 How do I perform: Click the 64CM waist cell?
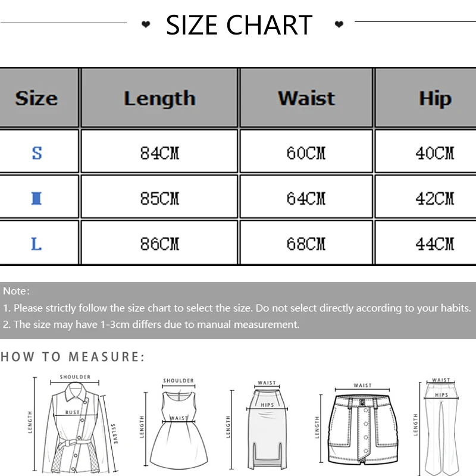click(x=306, y=199)
